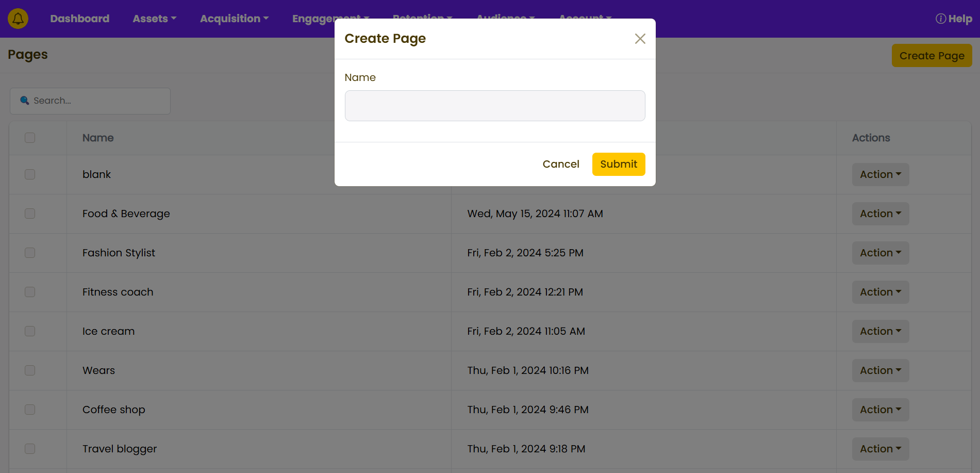The height and width of the screenshot is (473, 980).
Task: Open Action dropdown for Fashion Stylist
Action: coord(880,253)
